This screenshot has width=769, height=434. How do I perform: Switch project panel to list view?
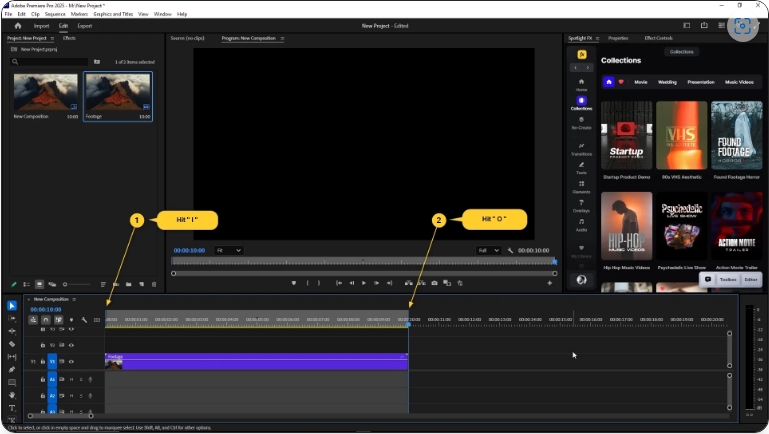click(26, 284)
